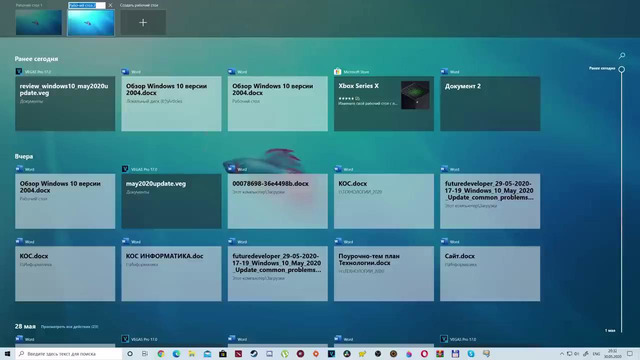Click VEGAS icon above may2020update.veg card
The width and height of the screenshot is (640, 360).
coord(125,169)
